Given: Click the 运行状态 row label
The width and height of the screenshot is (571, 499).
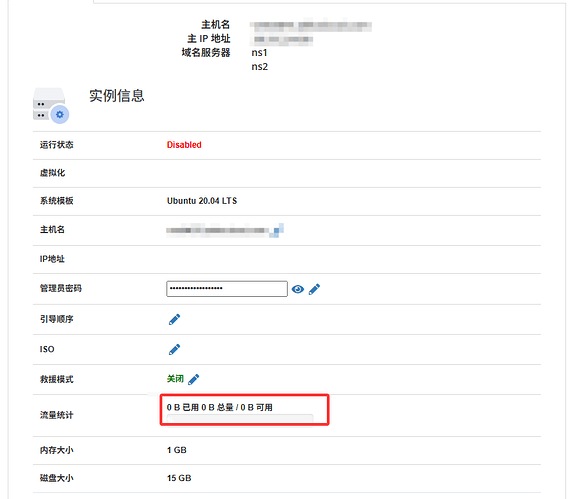Looking at the screenshot, I should [x=56, y=145].
